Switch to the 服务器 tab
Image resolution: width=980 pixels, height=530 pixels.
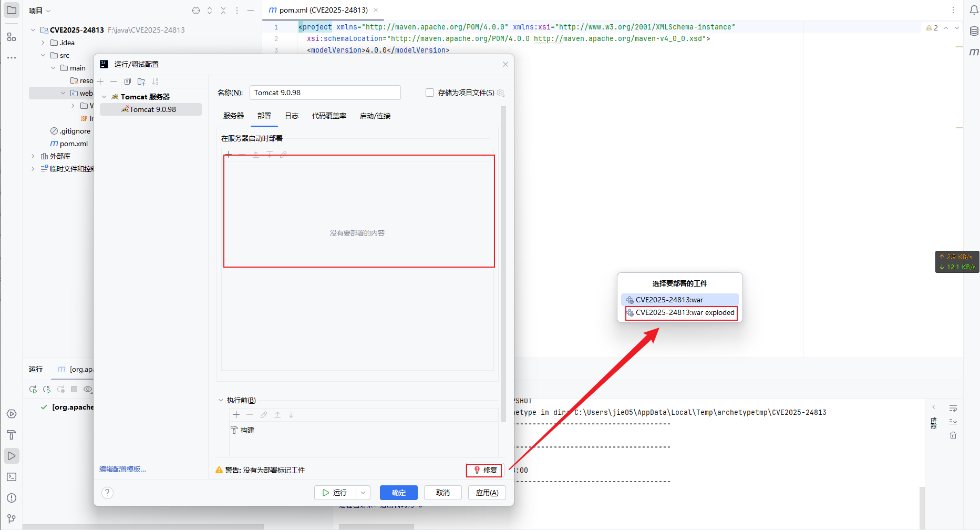click(x=233, y=116)
